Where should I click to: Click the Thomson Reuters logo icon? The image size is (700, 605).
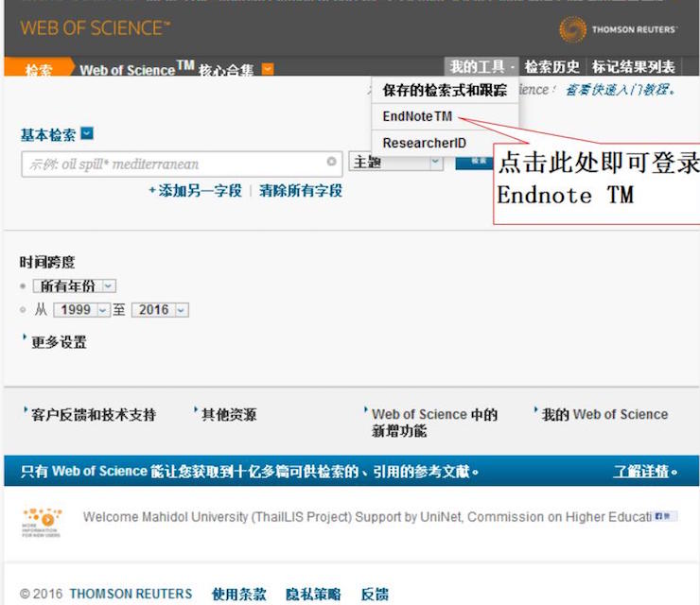click(x=572, y=29)
